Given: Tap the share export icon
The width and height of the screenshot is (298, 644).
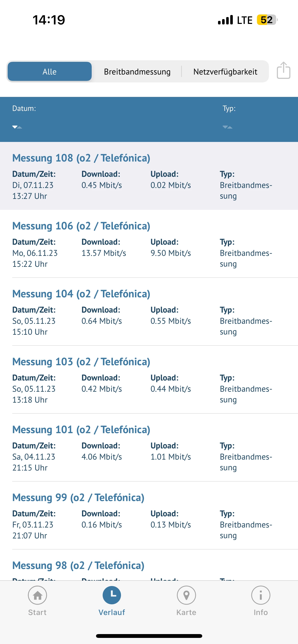Looking at the screenshot, I should [283, 70].
